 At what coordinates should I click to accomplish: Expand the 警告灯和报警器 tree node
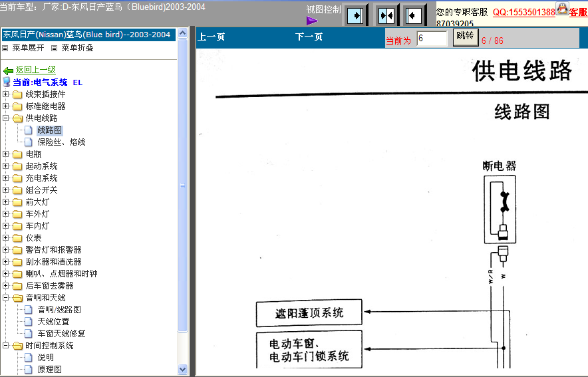point(5,249)
